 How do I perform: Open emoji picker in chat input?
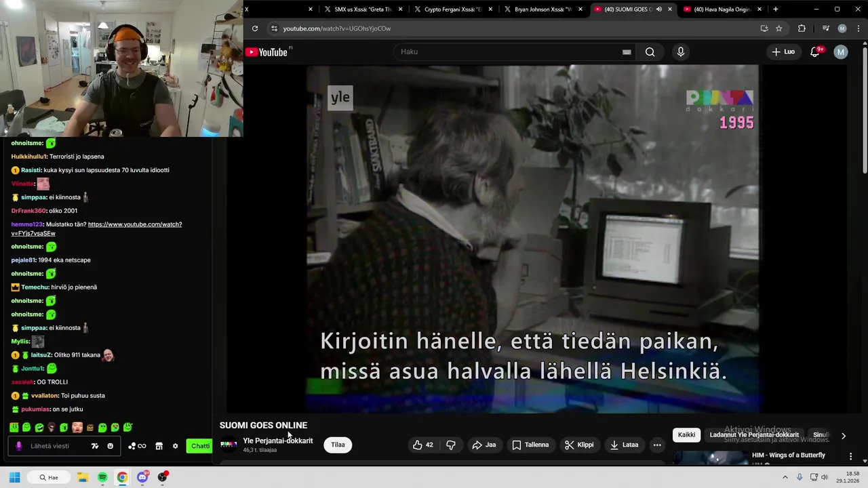click(111, 446)
